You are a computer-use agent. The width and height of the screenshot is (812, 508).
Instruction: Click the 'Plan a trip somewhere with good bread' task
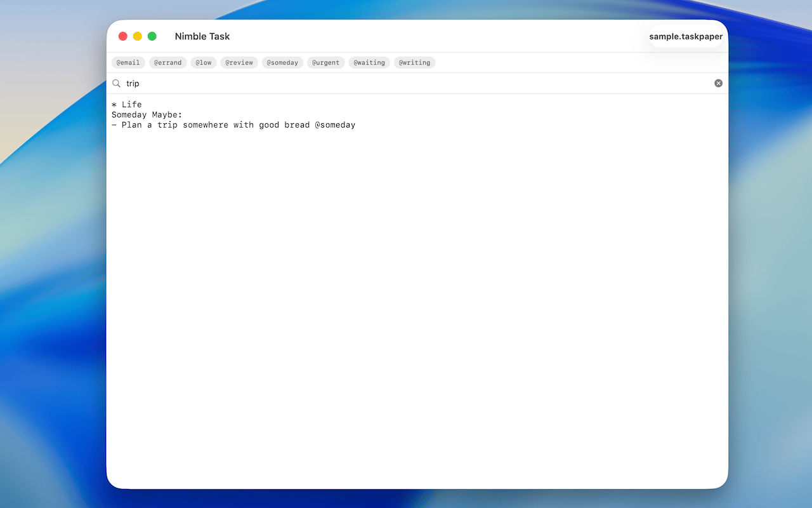point(233,125)
